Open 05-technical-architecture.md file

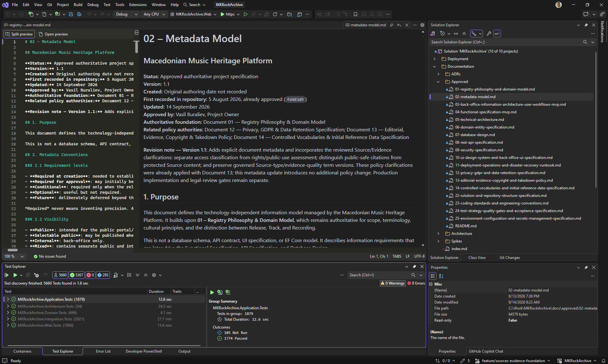tap(479, 120)
